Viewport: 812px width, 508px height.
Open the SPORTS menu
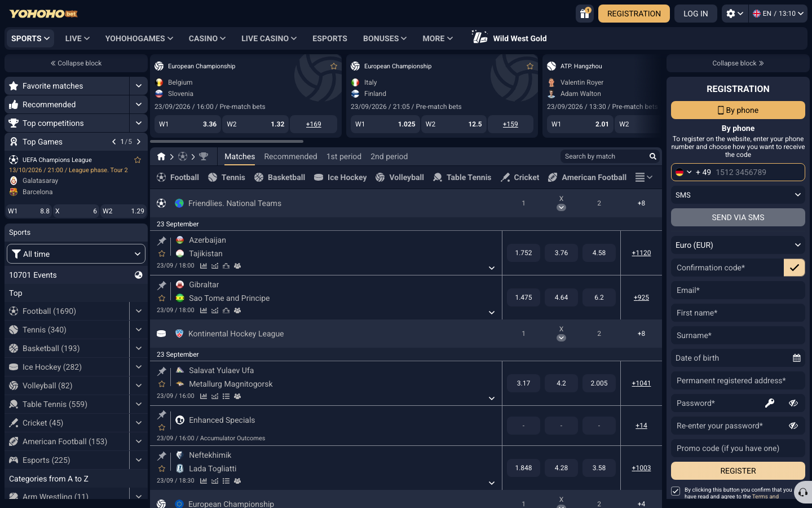(x=30, y=38)
